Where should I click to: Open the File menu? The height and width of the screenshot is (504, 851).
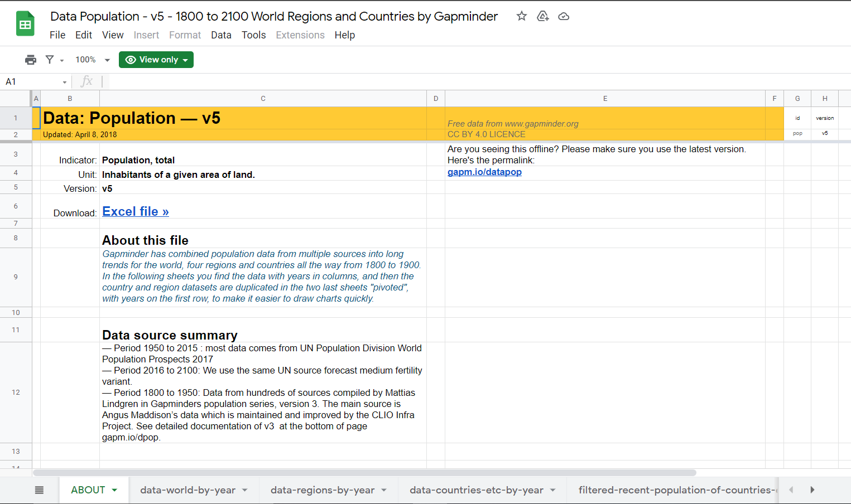pyautogui.click(x=57, y=35)
